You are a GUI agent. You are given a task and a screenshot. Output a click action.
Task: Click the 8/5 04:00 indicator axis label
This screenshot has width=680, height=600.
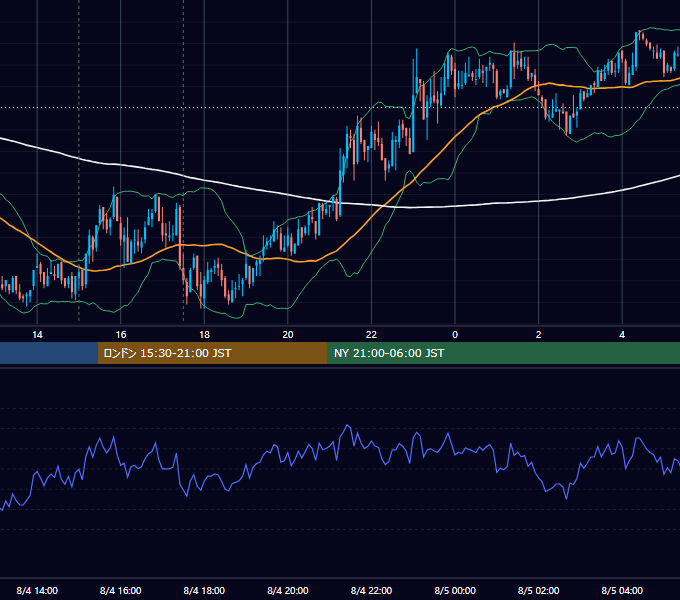[622, 590]
